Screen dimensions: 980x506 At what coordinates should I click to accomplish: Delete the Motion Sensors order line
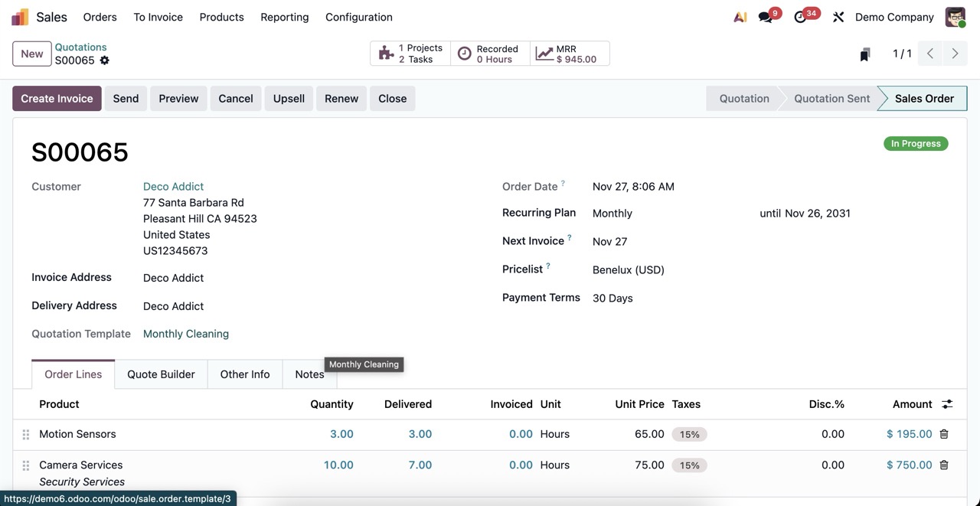point(944,434)
